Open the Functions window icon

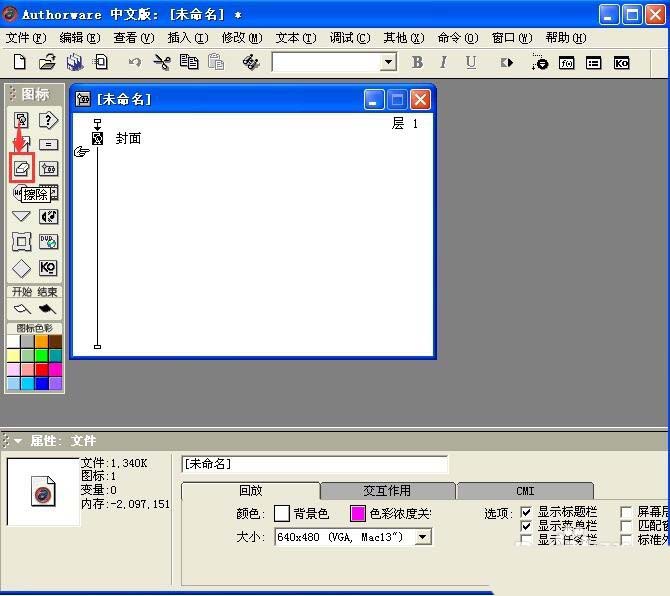tap(567, 63)
